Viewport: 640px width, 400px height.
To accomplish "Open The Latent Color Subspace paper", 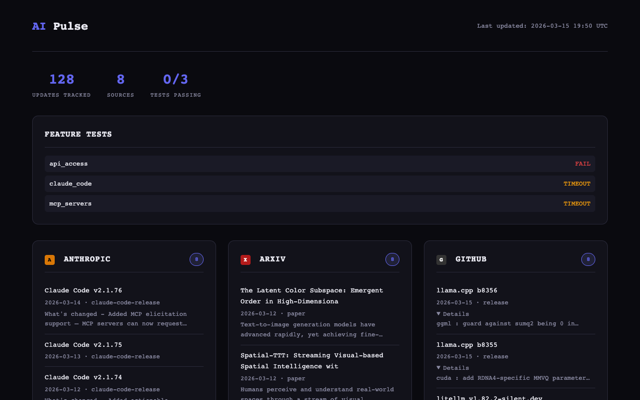I will [312, 296].
